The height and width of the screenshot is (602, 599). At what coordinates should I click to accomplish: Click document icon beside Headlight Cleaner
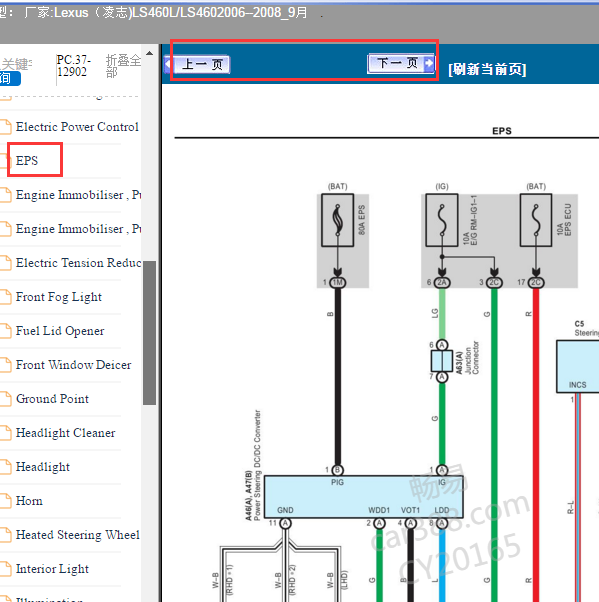pyautogui.click(x=5, y=433)
